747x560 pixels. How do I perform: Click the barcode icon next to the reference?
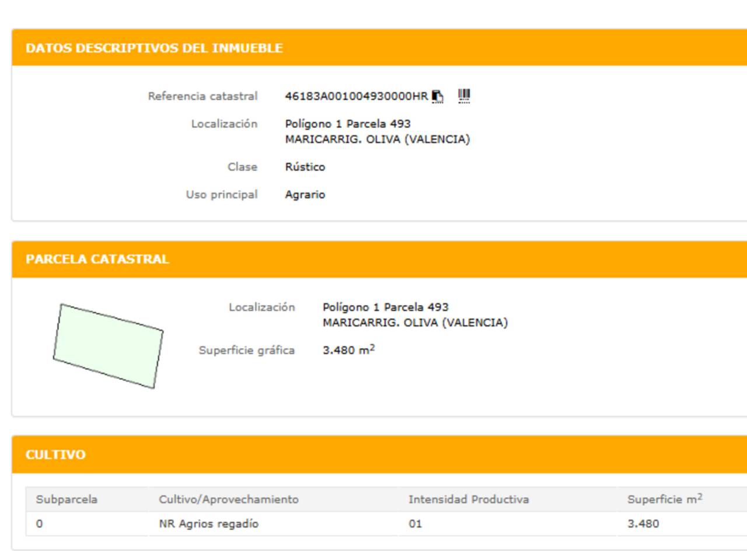[x=464, y=96]
